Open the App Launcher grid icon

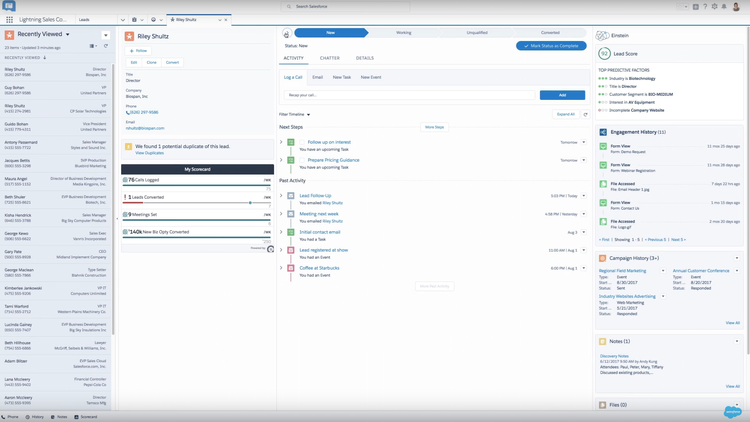9,20
